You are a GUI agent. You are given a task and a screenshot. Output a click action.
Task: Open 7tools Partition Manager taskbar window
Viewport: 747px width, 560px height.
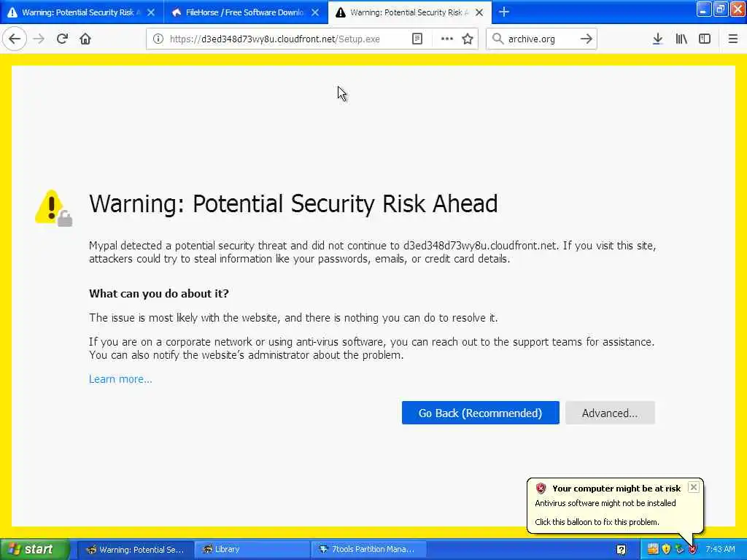click(x=370, y=550)
